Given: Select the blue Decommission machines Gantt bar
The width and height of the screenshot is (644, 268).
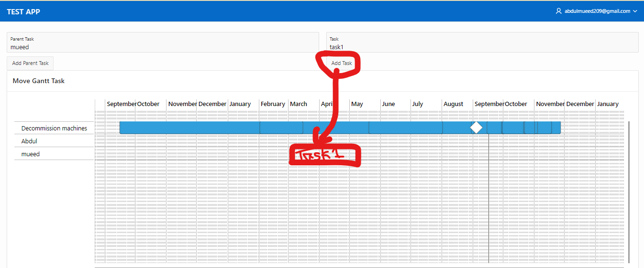Looking at the screenshot, I should pyautogui.click(x=191, y=128).
